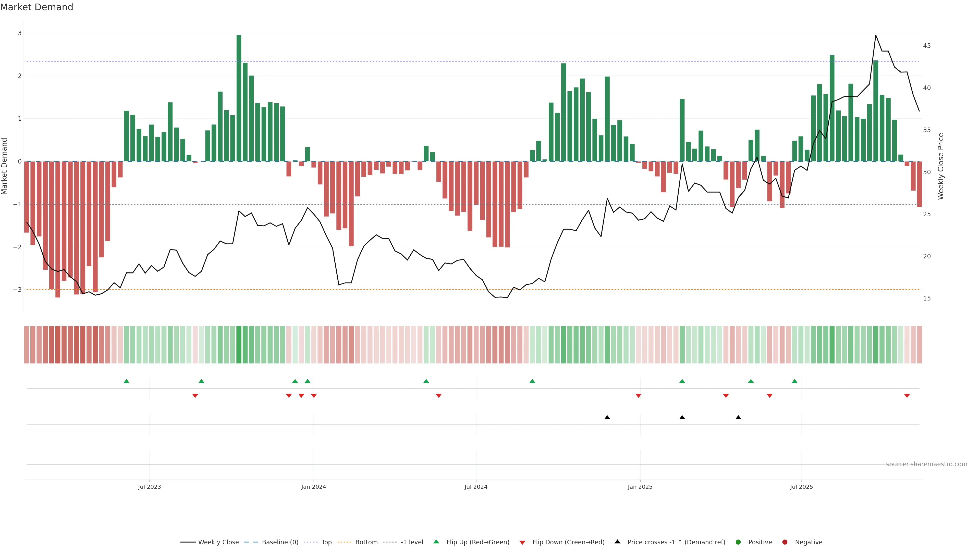Click the Jan 2024 x-axis label
Viewport: 980px width, 551px height.
pos(313,487)
